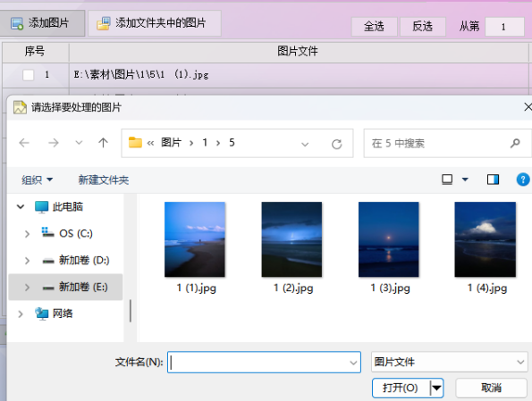Collapse the 此电脑 tree node
The width and height of the screenshot is (532, 401).
(x=21, y=206)
